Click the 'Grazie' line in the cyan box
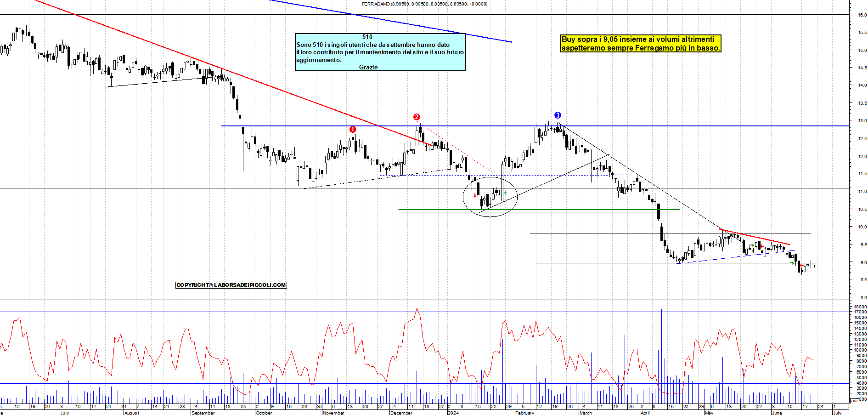This screenshot has width=868, height=415. [368, 67]
